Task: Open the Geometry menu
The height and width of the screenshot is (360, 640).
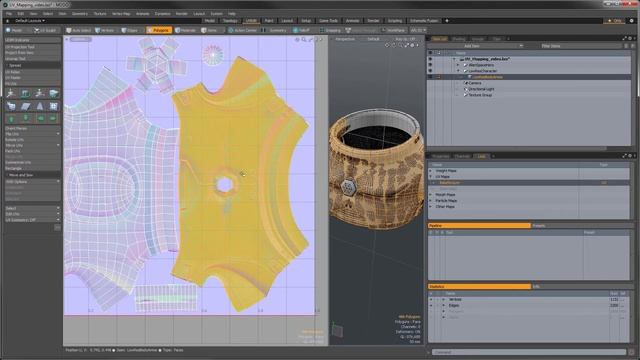Action: coord(80,13)
